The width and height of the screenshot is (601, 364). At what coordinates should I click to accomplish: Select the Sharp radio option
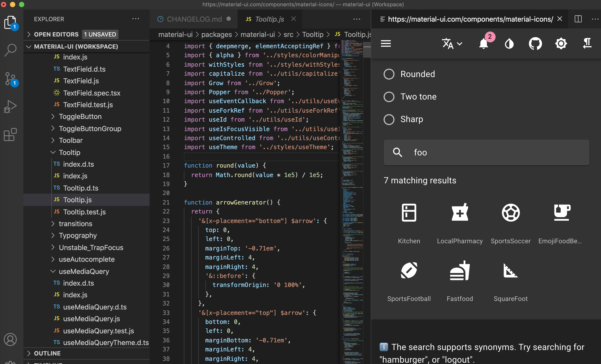coord(389,119)
